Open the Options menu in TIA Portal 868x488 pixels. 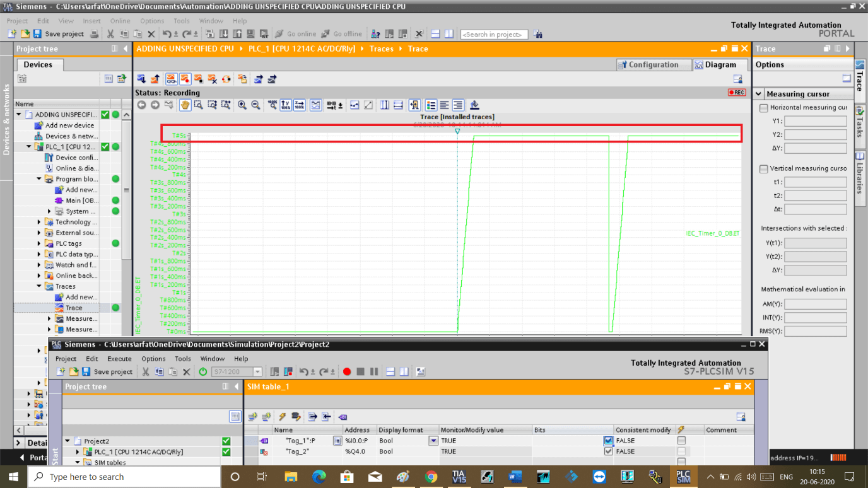[x=152, y=21]
